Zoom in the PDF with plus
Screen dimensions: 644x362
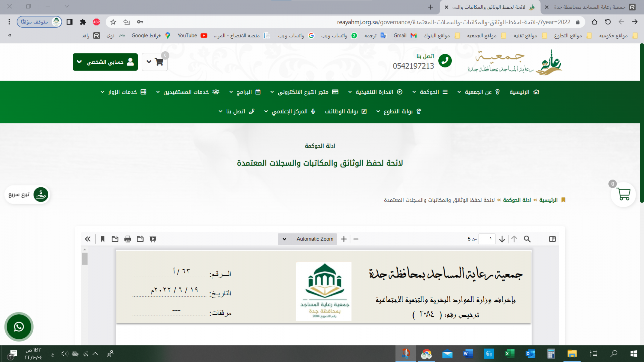344,239
